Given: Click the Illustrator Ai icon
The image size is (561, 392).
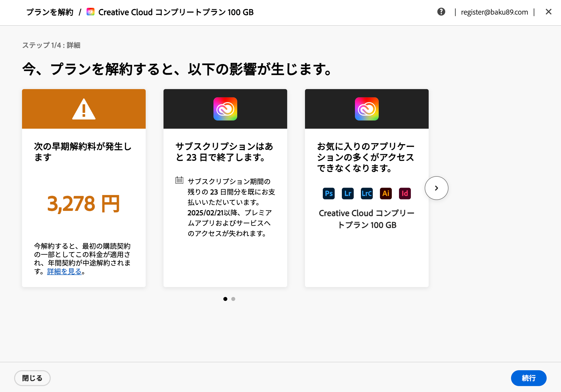Looking at the screenshot, I should pyautogui.click(x=386, y=193).
